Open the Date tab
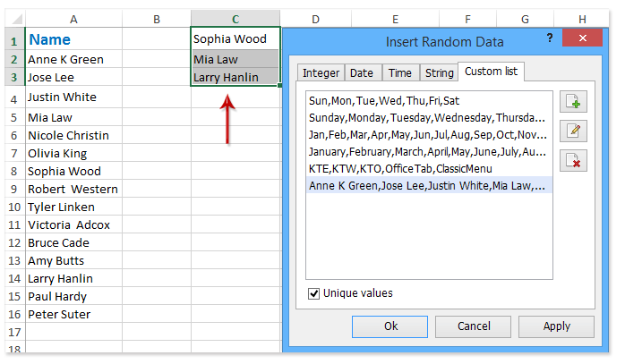The width and height of the screenshot is (625, 364). 362,73
